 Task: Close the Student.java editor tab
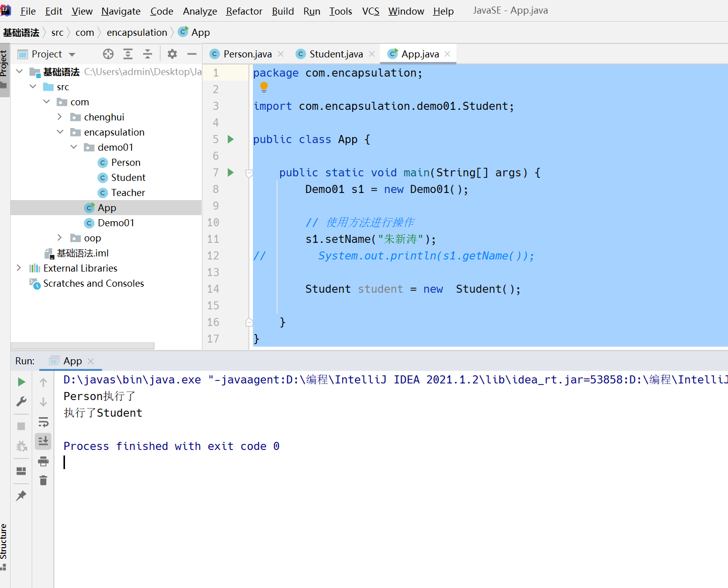372,54
